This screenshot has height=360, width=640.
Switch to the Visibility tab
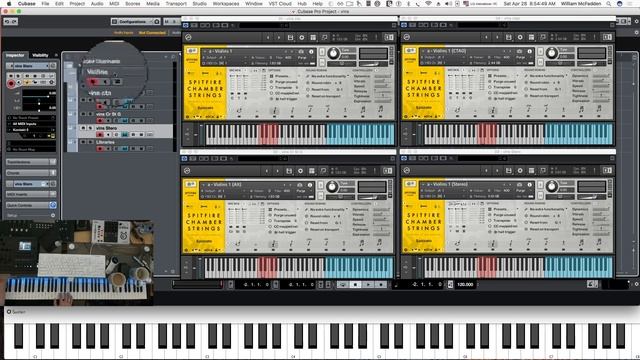[x=40, y=55]
